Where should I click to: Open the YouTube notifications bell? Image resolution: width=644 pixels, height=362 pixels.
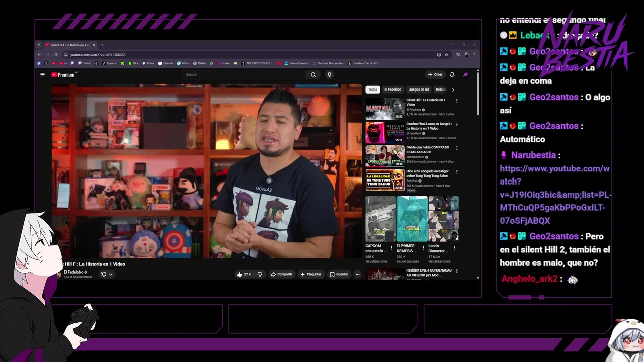pos(452,75)
